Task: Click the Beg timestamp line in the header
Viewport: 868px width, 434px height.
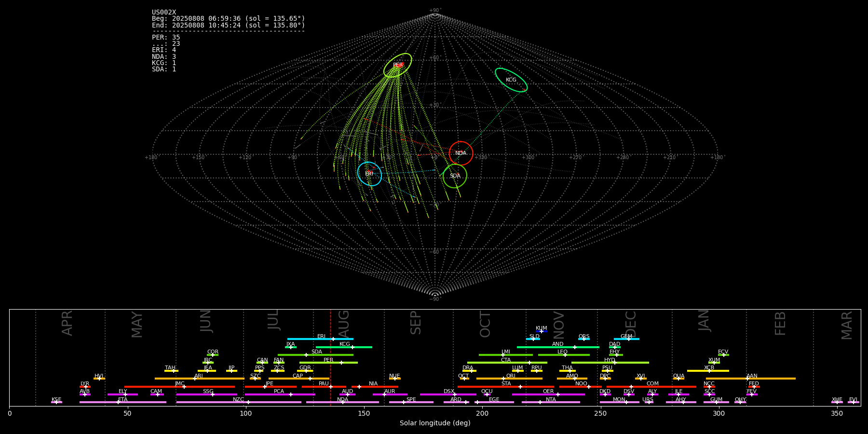Action: click(229, 19)
